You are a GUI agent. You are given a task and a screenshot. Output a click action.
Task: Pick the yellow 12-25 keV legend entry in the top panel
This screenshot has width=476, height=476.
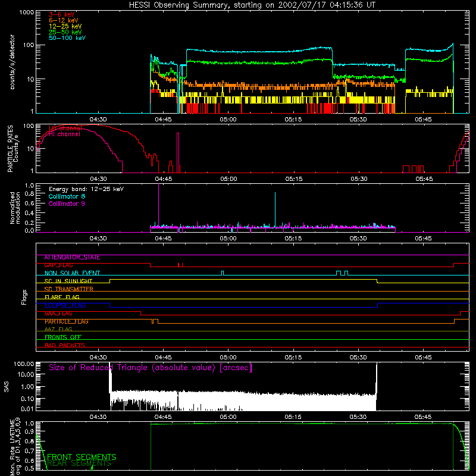65,26
